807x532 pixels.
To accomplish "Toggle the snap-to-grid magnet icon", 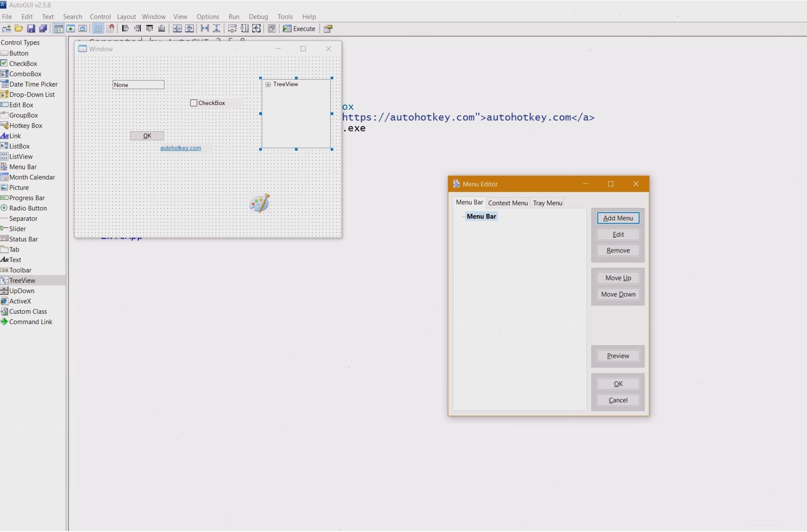I will pos(110,29).
